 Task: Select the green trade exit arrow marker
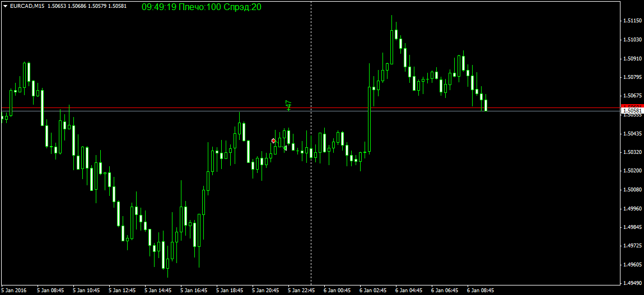285,148
